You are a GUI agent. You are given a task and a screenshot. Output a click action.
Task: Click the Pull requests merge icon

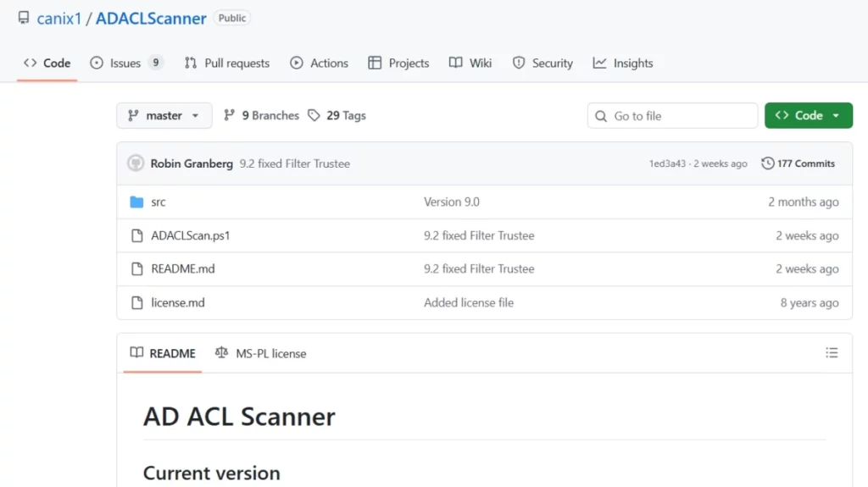[191, 63]
